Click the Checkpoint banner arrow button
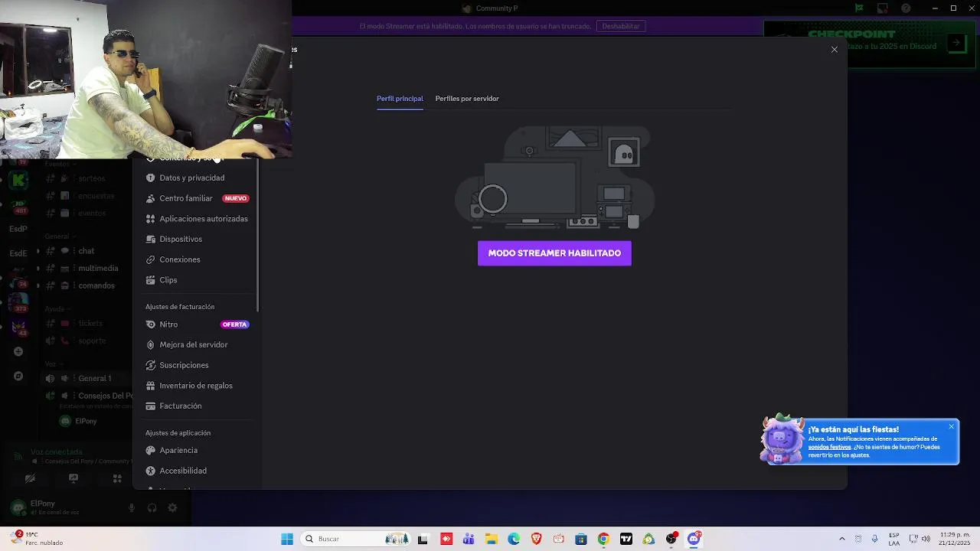 955,43
